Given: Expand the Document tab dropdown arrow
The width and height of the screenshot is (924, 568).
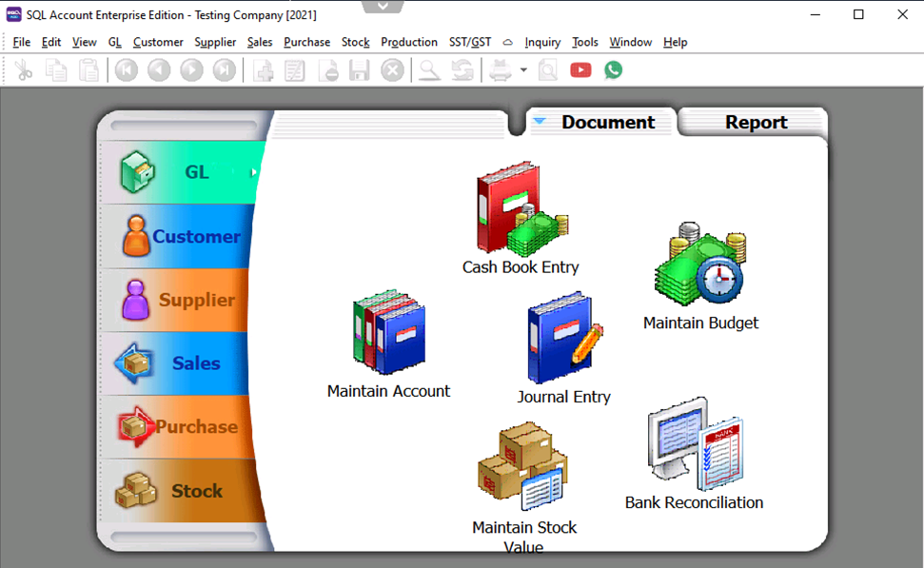Looking at the screenshot, I should [x=540, y=122].
